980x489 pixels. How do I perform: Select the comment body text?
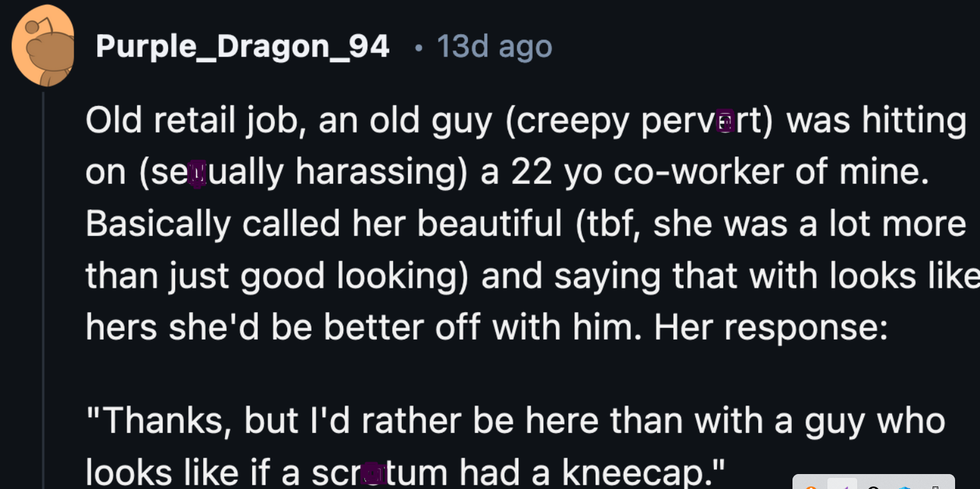(x=436, y=224)
